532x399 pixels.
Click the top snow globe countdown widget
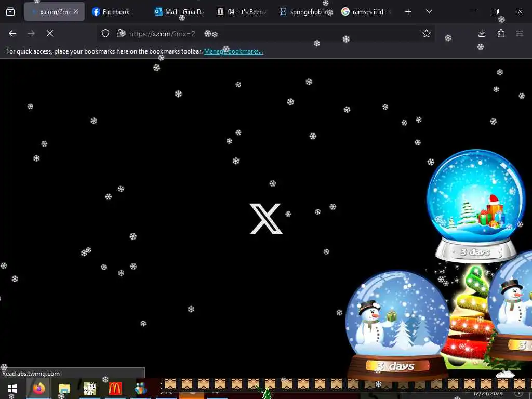point(475,206)
